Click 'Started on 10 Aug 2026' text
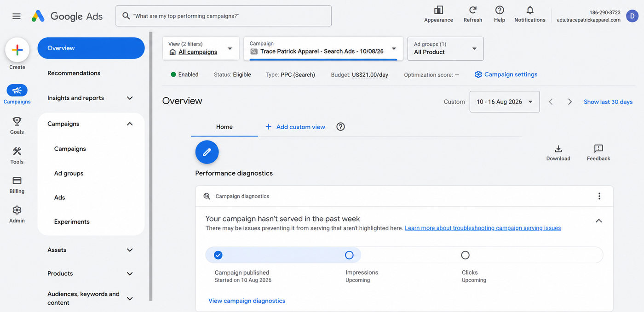This screenshot has height=312, width=644. point(243,280)
